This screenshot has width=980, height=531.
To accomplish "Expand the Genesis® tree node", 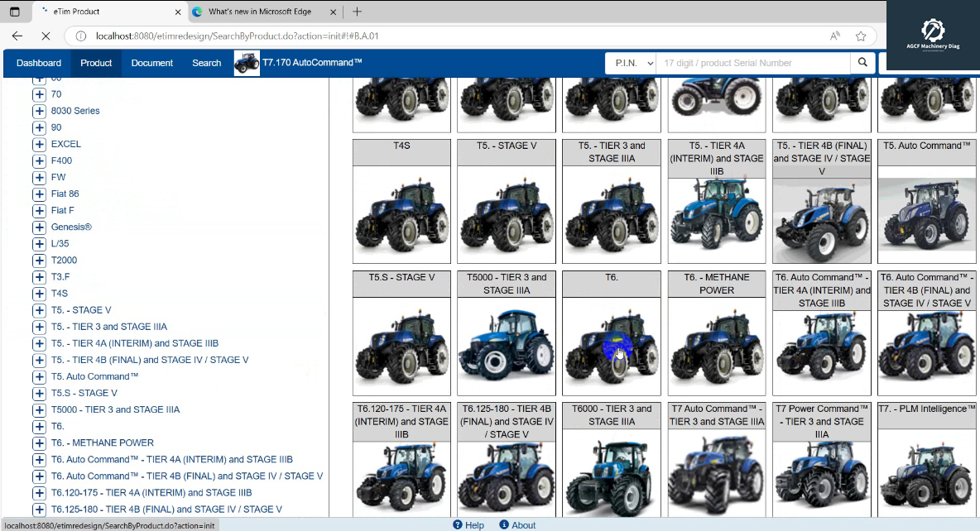I will [x=39, y=227].
